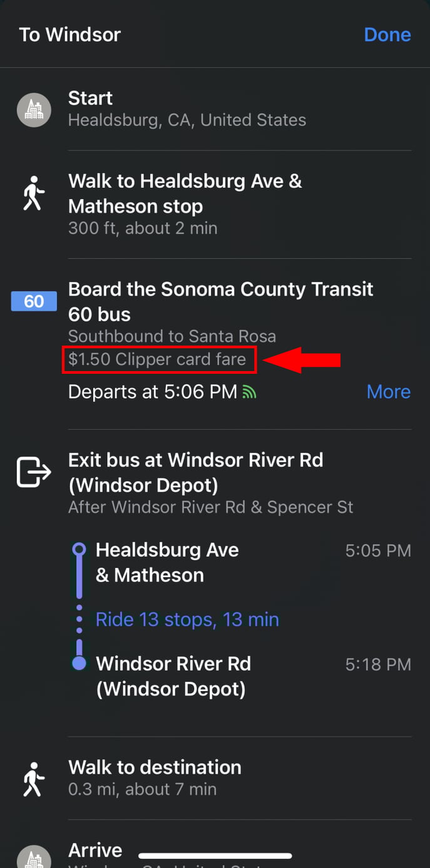Tap the Walk to destination step
Screen dimensions: 430x868
155,768
